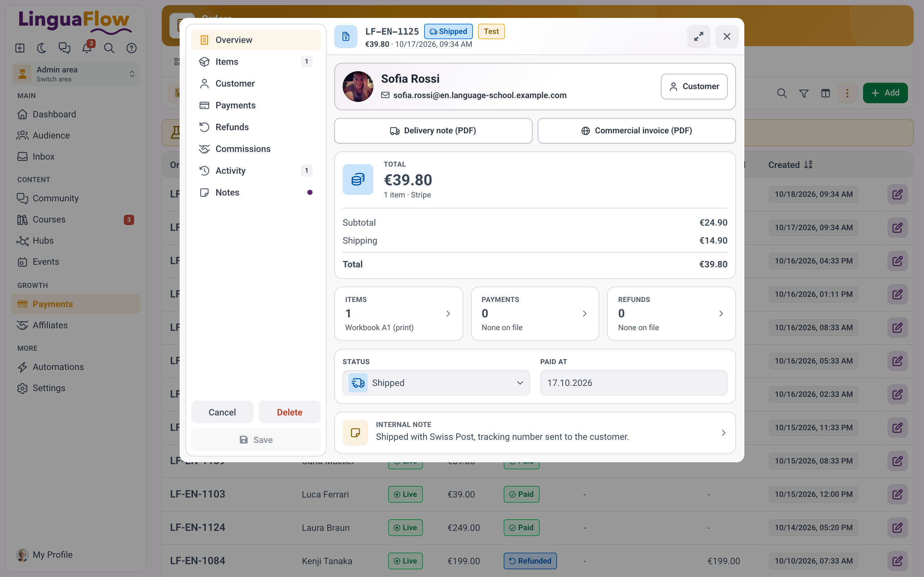924x577 pixels.
Task: Open the table filter funnel icon
Action: [x=804, y=93]
